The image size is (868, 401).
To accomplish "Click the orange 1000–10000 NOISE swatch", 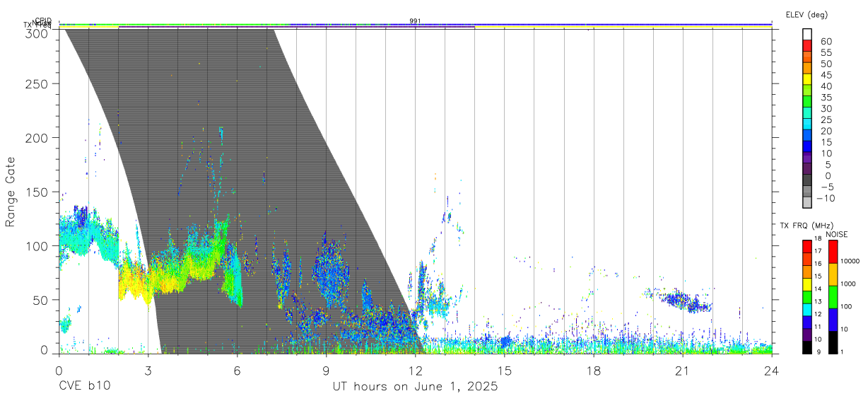I will click(833, 274).
